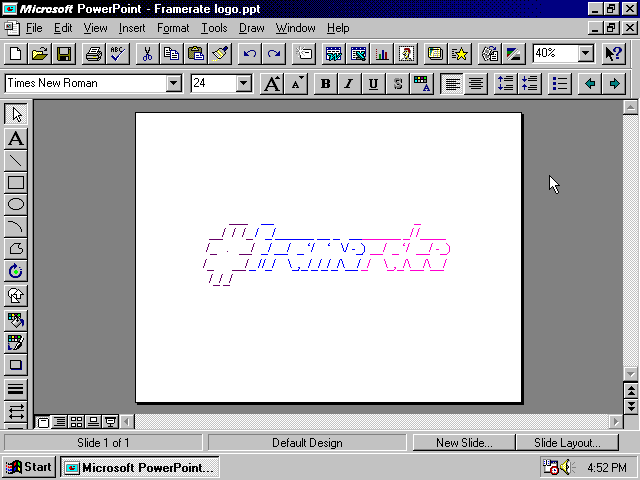
Task: Open the Draw menu
Action: (x=251, y=28)
